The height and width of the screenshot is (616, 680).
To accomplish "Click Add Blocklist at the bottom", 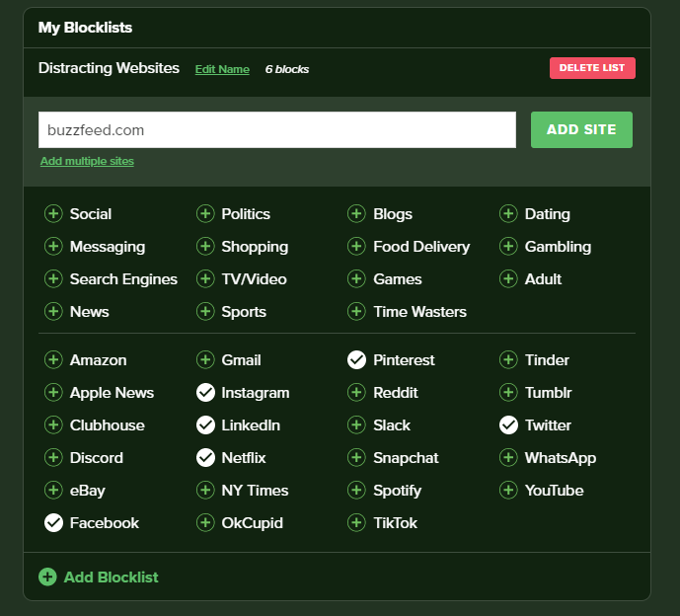I will [99, 577].
